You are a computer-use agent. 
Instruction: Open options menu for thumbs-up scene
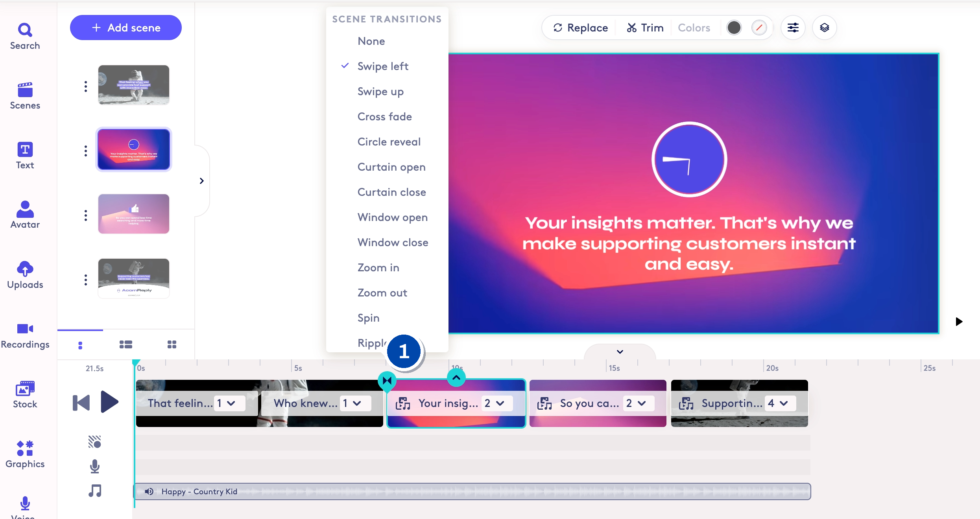(85, 215)
